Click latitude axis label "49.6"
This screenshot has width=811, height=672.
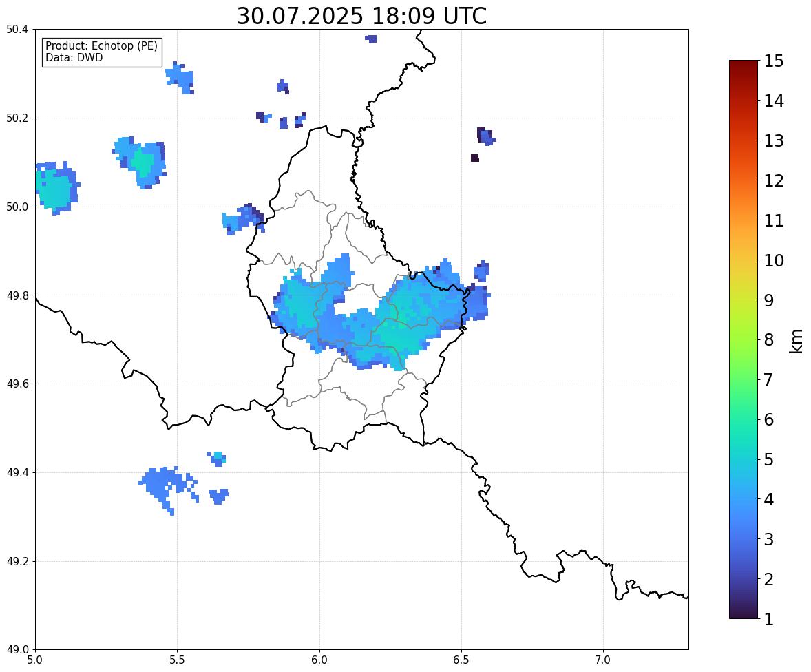point(17,384)
